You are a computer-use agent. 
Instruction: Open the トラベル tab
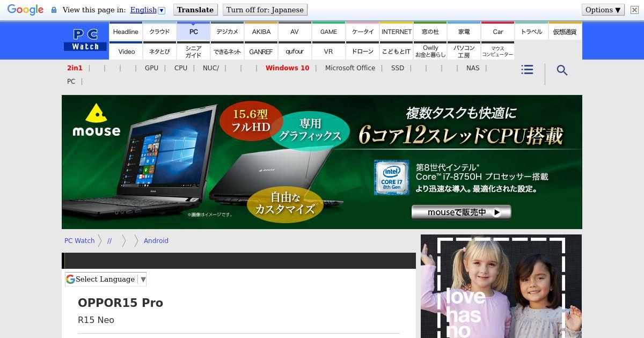pyautogui.click(x=531, y=31)
